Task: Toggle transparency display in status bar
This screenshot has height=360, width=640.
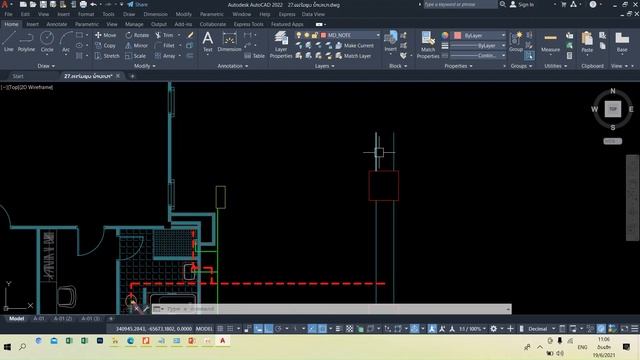Action: 349,329
